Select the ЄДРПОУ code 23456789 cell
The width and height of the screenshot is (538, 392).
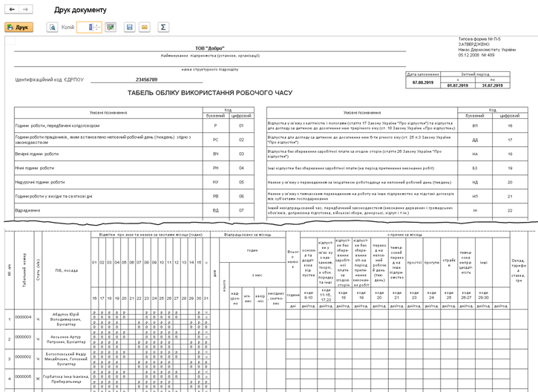(146, 79)
